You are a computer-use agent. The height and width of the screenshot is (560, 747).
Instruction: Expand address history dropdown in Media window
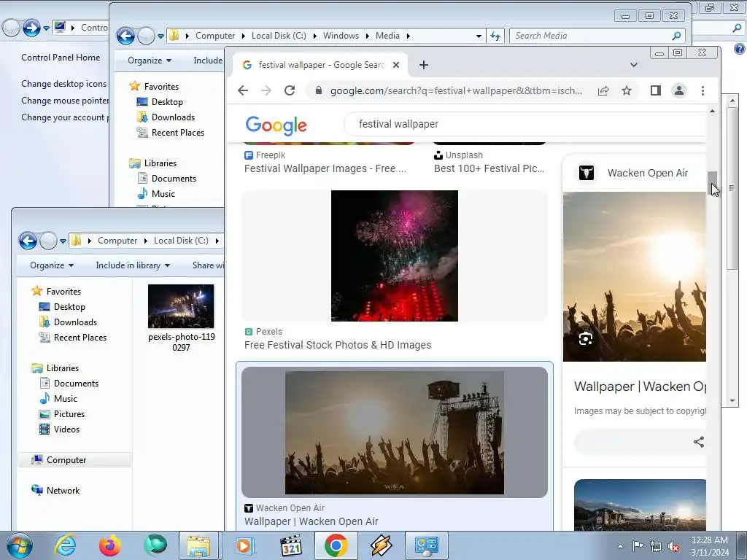tap(479, 36)
